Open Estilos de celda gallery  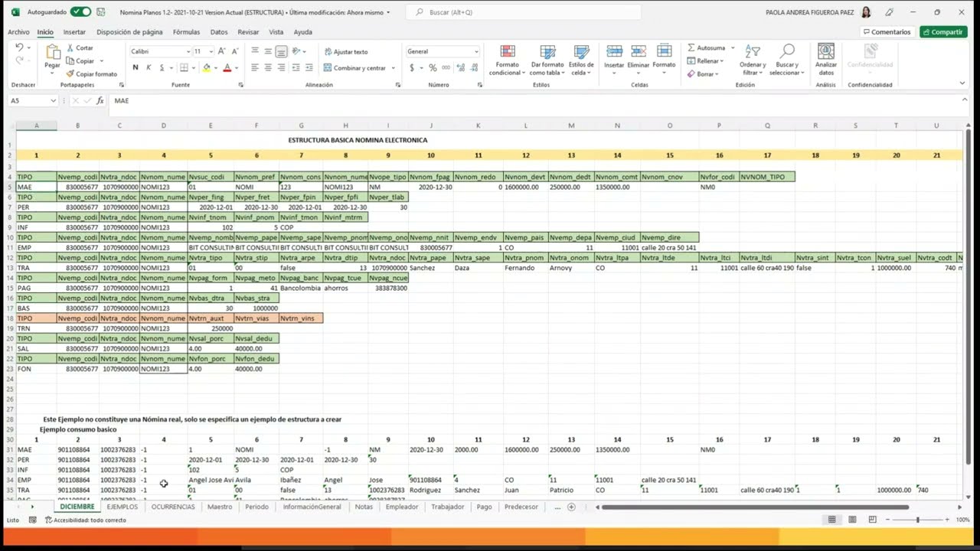pos(581,60)
